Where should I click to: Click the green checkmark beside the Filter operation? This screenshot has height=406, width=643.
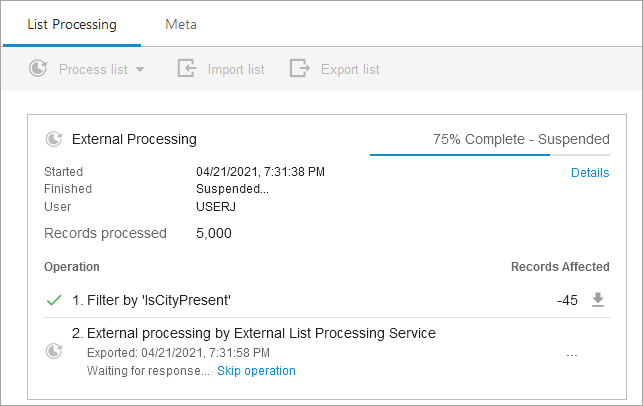pyautogui.click(x=54, y=300)
